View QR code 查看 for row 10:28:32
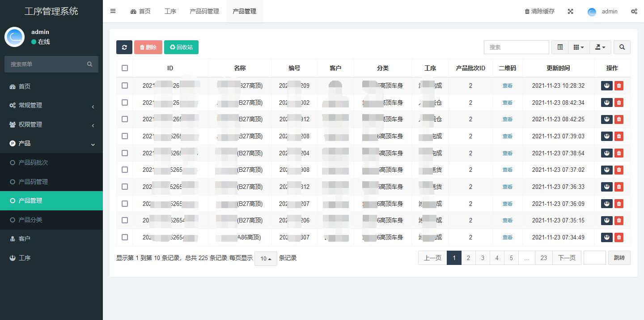The image size is (644, 320). click(508, 85)
